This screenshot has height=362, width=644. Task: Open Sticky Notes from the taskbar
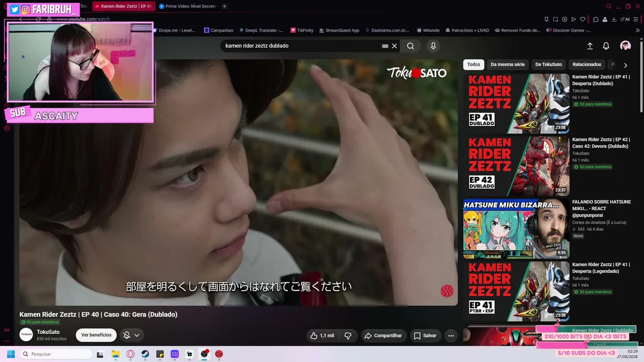click(160, 354)
